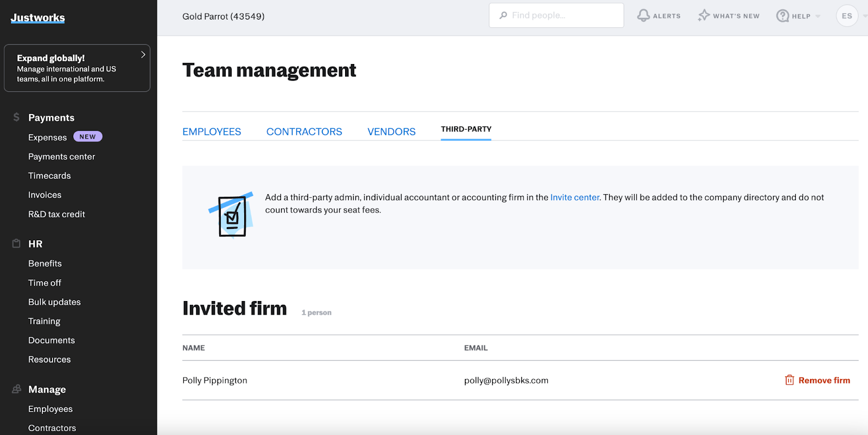868x435 pixels.
Task: Expand the Help dropdown arrow
Action: (x=818, y=16)
